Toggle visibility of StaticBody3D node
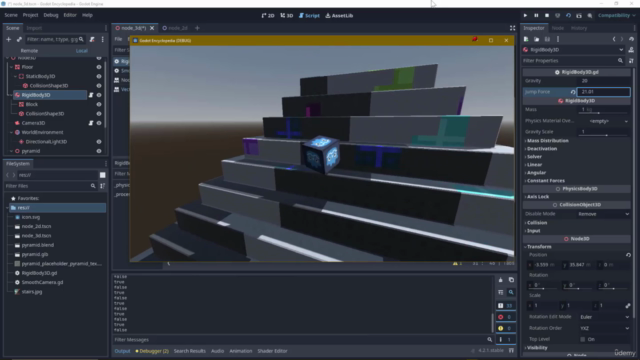The width and height of the screenshot is (640, 360). coord(99,76)
